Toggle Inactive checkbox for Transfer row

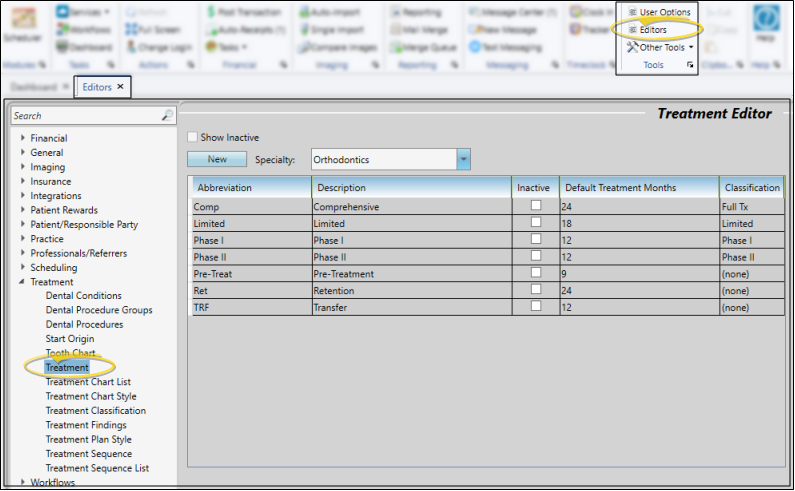[x=536, y=307]
